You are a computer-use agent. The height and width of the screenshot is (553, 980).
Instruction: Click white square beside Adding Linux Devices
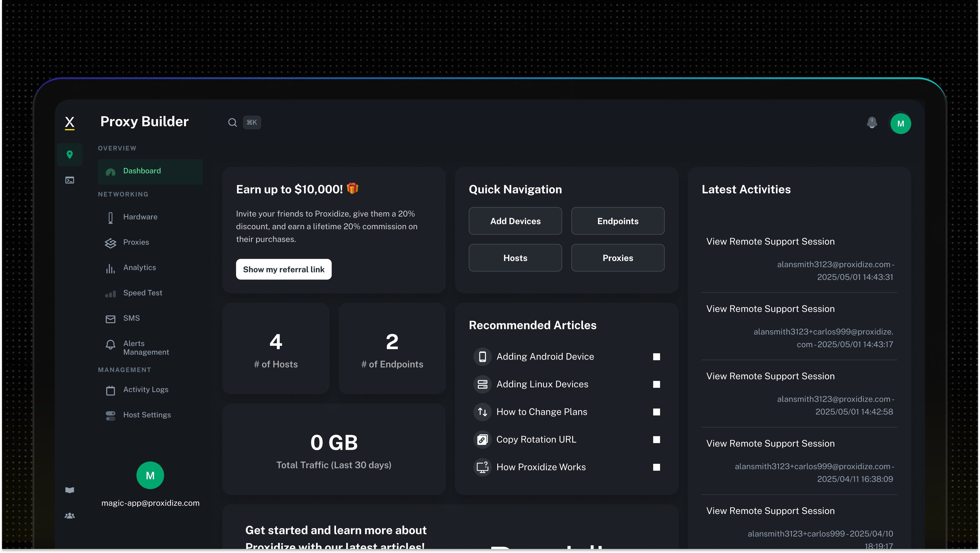point(656,385)
